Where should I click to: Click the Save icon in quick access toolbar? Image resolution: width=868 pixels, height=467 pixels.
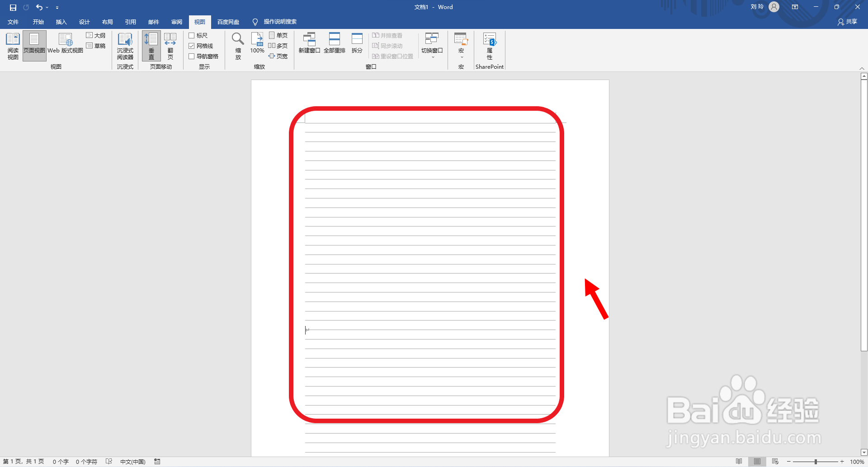(13, 7)
